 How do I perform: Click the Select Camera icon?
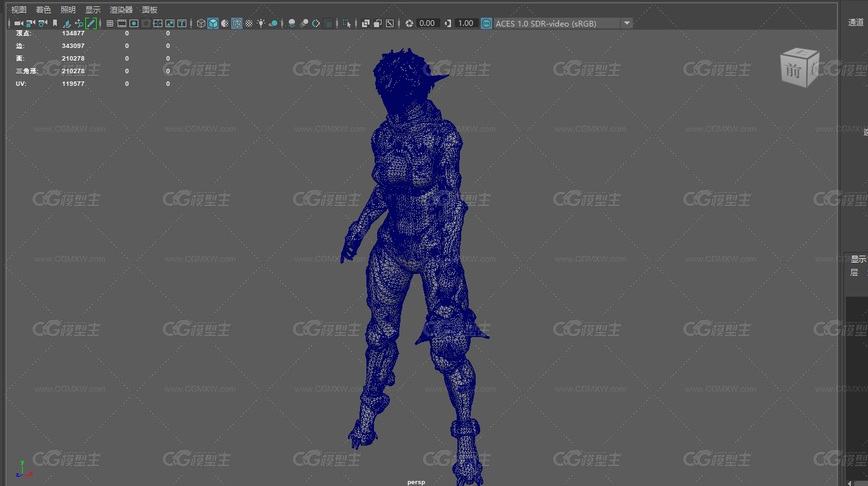tap(18, 23)
